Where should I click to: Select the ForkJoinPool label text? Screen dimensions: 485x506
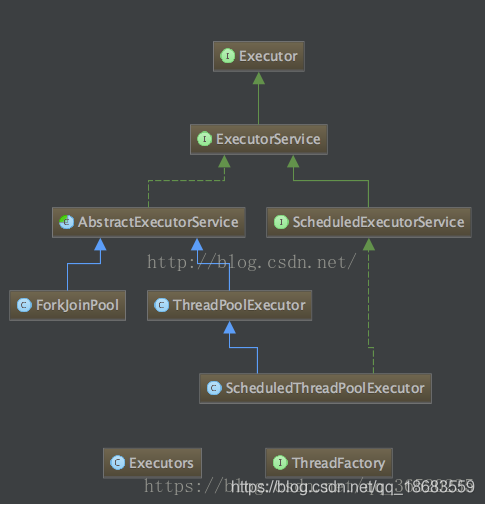(x=77, y=305)
